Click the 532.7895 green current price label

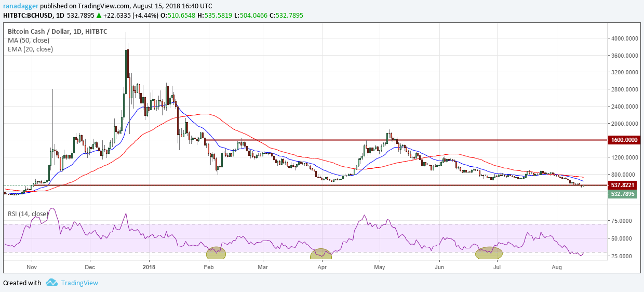click(x=622, y=194)
